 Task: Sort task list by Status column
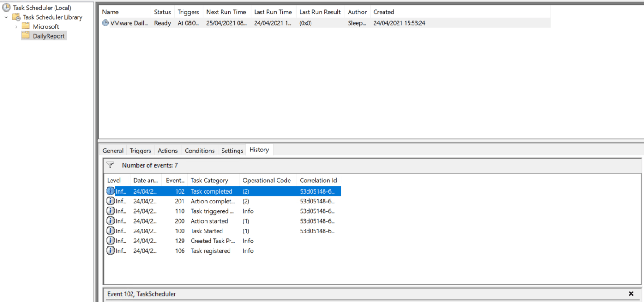162,12
